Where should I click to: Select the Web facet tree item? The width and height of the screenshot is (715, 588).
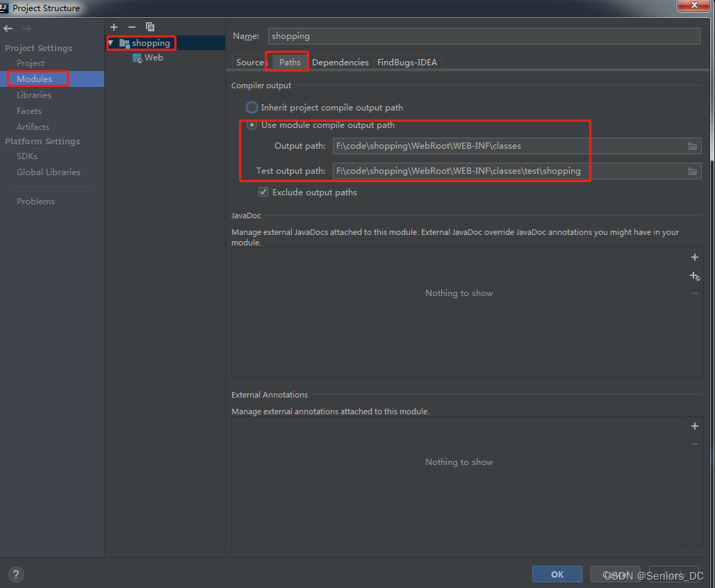click(154, 58)
